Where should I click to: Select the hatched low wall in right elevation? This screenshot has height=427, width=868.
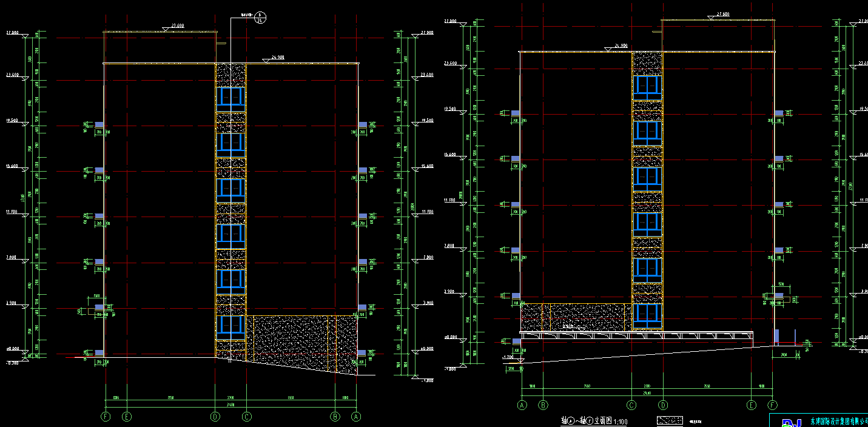[x=576, y=317]
